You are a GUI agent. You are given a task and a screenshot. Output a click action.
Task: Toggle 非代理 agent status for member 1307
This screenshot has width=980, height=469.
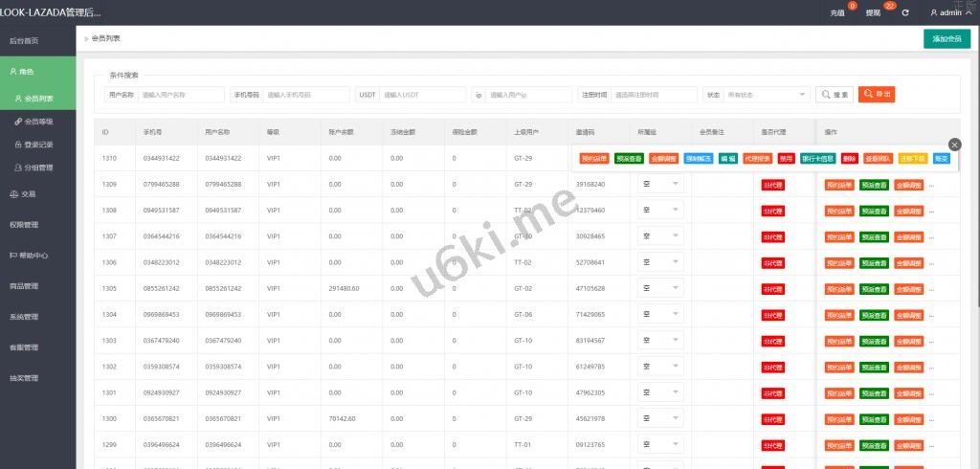(773, 236)
